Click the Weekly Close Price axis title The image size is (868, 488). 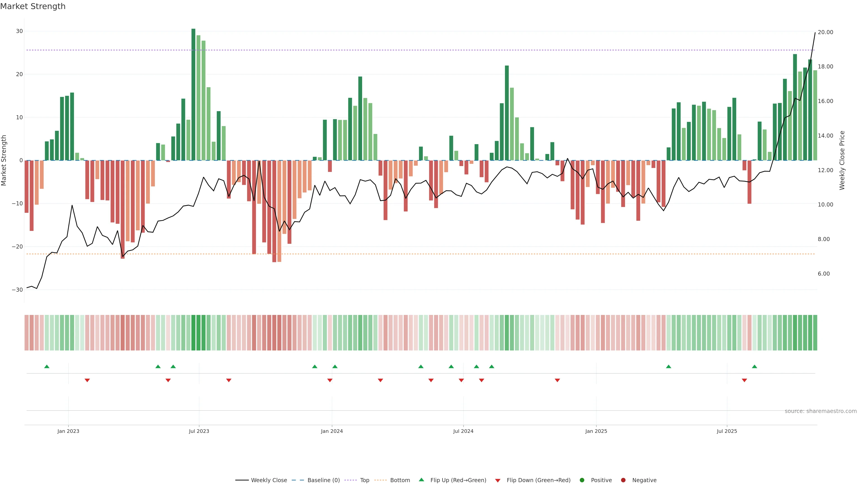coord(842,160)
